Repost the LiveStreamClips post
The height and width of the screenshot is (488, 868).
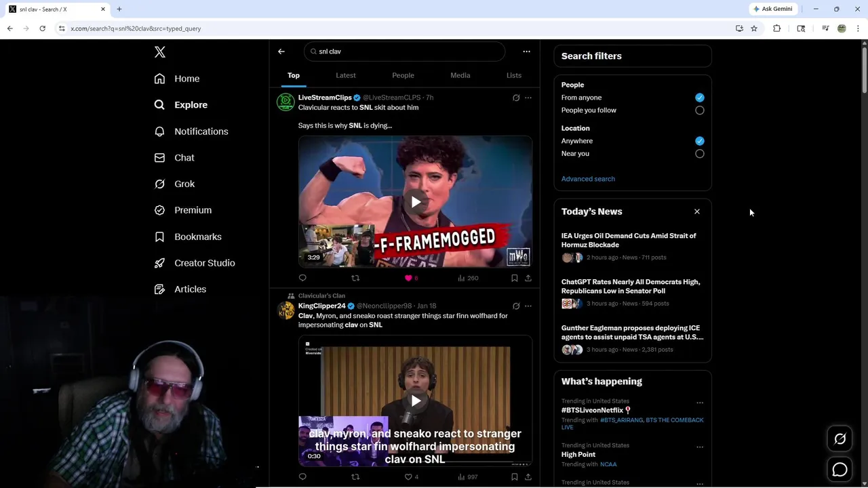coord(355,278)
